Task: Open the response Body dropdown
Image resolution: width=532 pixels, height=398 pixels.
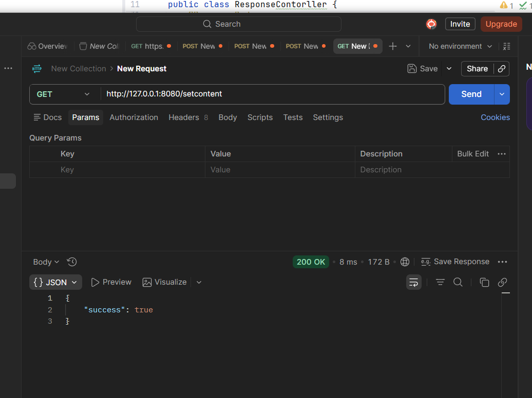Action: coord(46,262)
